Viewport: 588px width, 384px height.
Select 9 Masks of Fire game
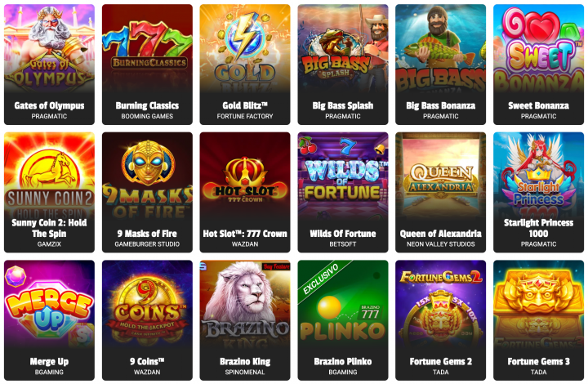point(147,192)
